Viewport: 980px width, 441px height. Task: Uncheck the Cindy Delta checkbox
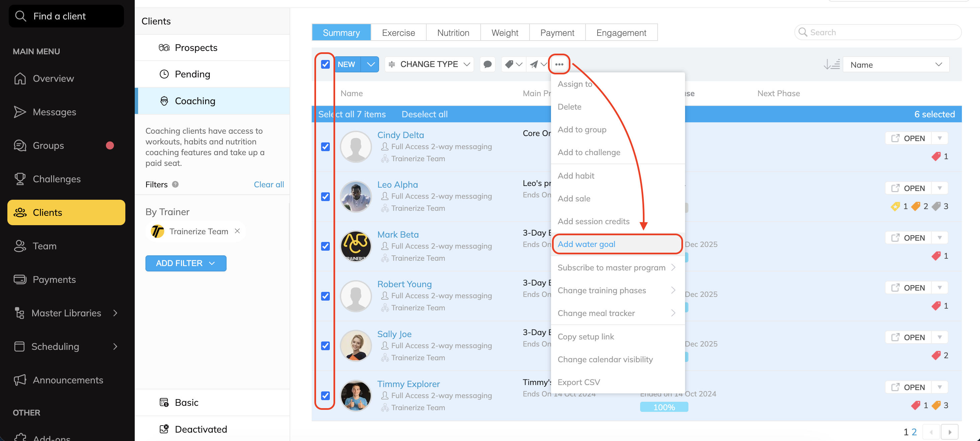(325, 146)
